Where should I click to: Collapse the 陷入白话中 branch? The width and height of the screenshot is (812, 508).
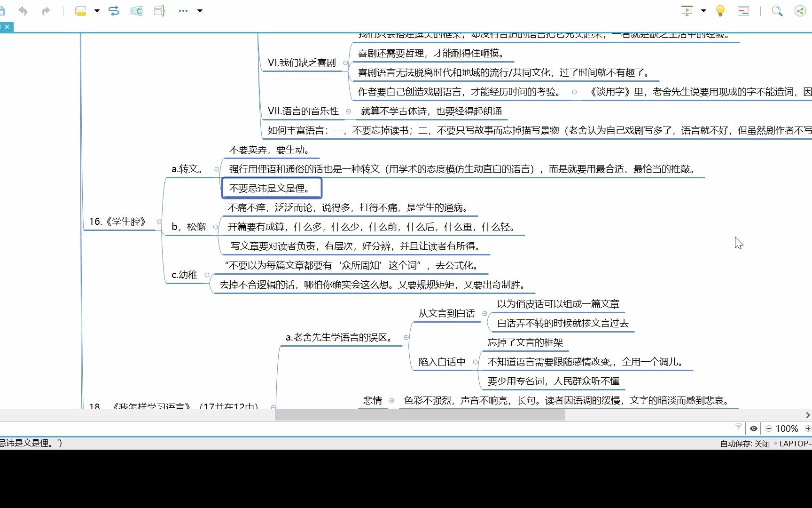click(475, 362)
